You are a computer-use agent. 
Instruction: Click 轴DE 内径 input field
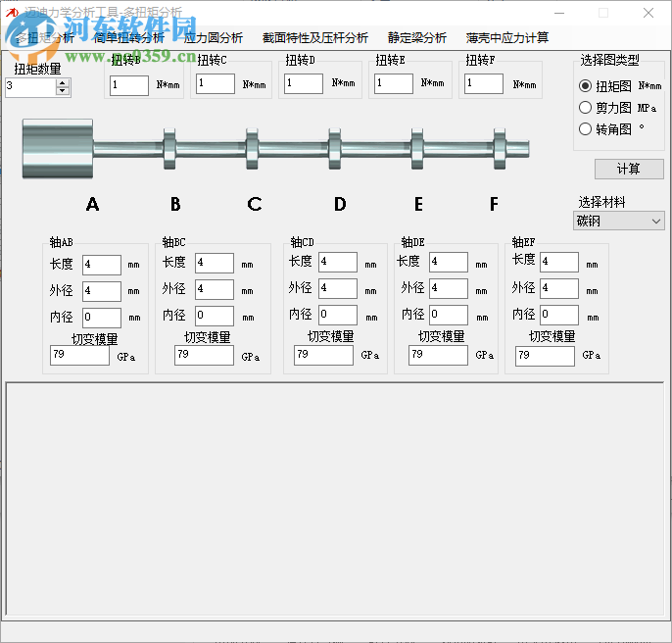[449, 316]
